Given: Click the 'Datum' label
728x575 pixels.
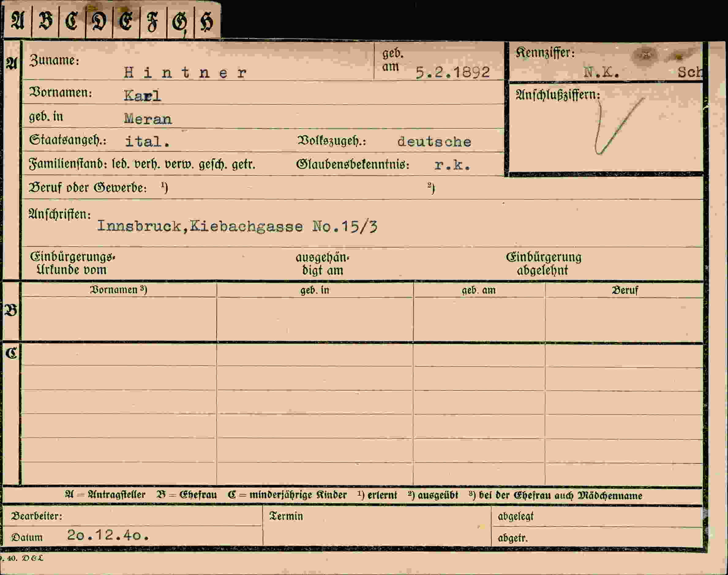Looking at the screenshot, I should click(x=27, y=537).
